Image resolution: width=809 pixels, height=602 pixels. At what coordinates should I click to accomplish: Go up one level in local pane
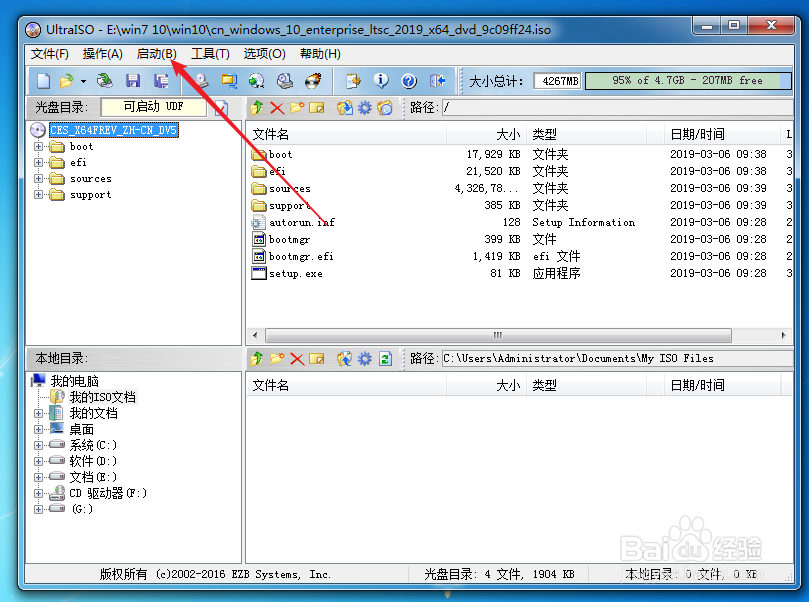pyautogui.click(x=256, y=359)
